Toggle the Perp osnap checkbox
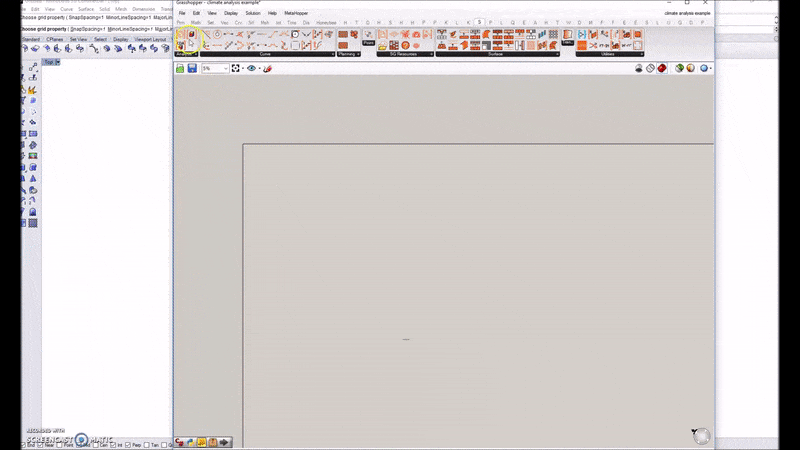This screenshot has width=800, height=450. [130, 445]
